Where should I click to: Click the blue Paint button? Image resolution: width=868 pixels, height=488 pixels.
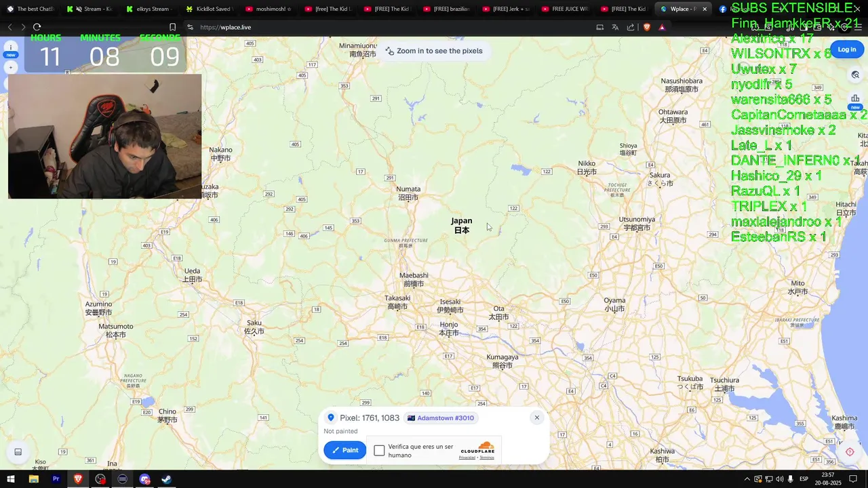[344, 450]
